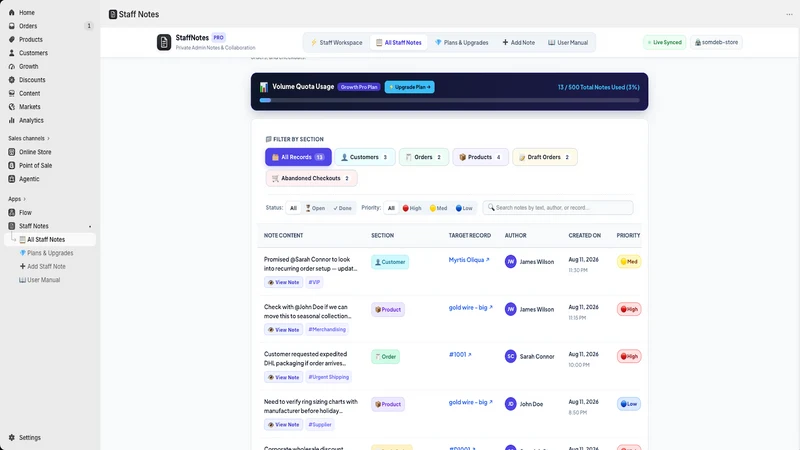
Task: Open Home from the sidebar
Action: (x=27, y=12)
